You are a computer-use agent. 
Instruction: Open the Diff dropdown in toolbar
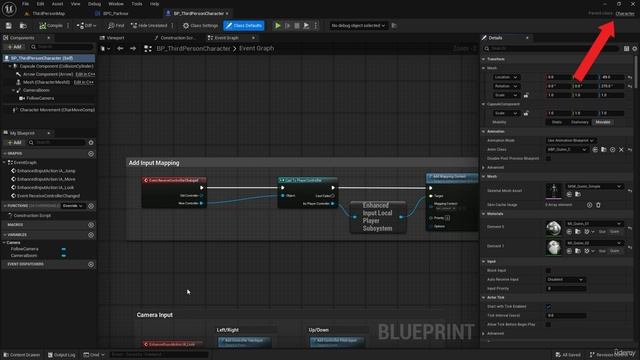86,26
